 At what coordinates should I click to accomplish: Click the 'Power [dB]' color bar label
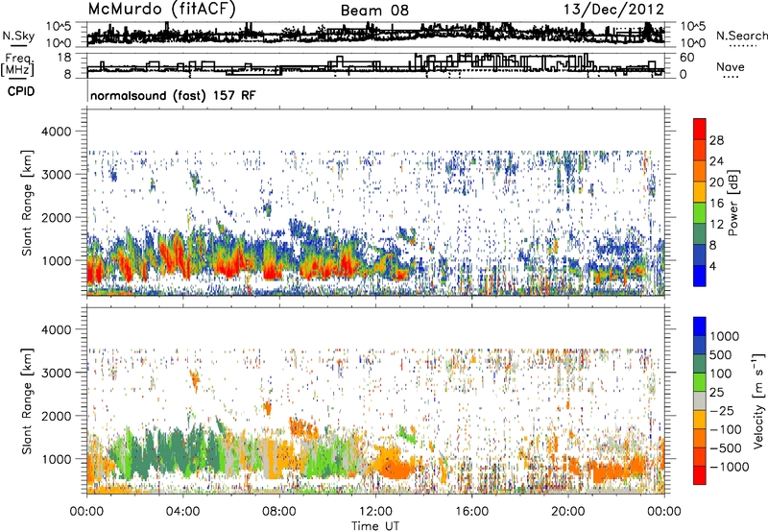(733, 203)
